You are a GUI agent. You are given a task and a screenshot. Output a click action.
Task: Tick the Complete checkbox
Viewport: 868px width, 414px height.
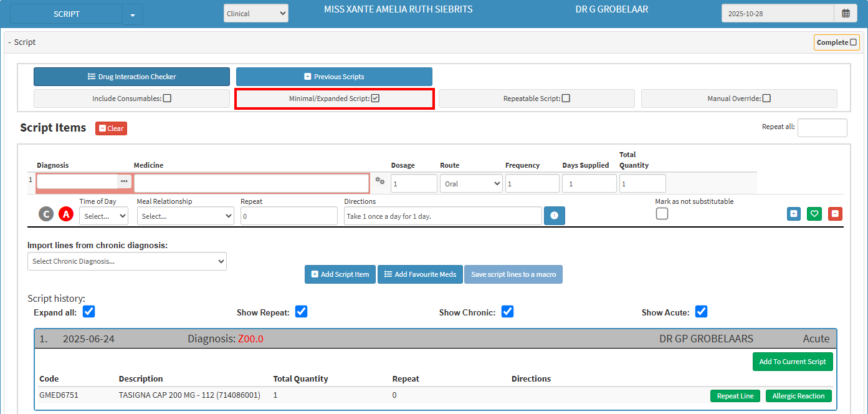tap(854, 42)
